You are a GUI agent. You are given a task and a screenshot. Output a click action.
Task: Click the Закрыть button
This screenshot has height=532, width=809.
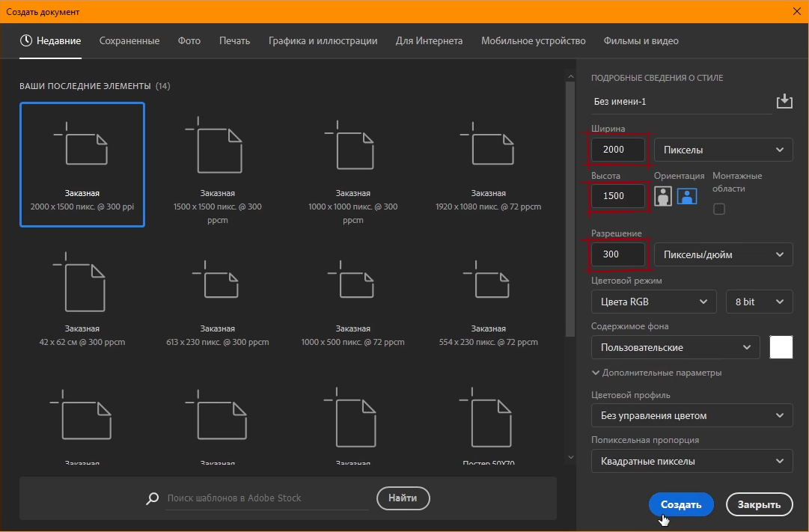[759, 504]
